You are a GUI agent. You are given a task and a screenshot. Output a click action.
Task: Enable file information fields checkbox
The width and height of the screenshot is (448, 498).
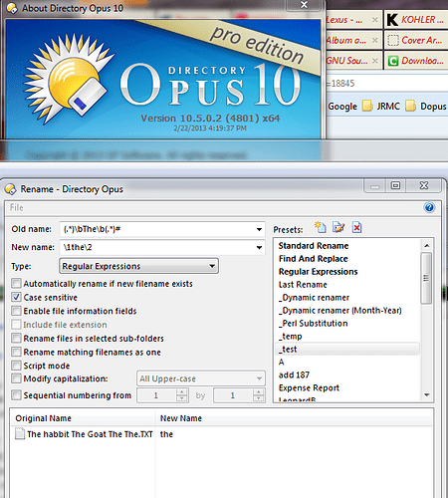[x=16, y=311]
